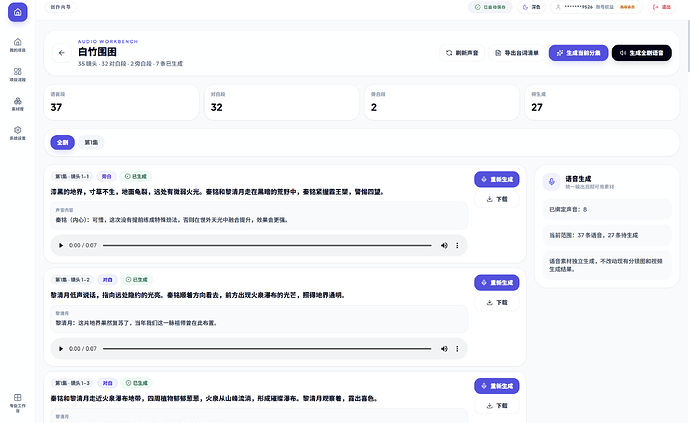Mute the shot 1-1 audio player
The width and height of the screenshot is (690, 423).
[444, 246]
